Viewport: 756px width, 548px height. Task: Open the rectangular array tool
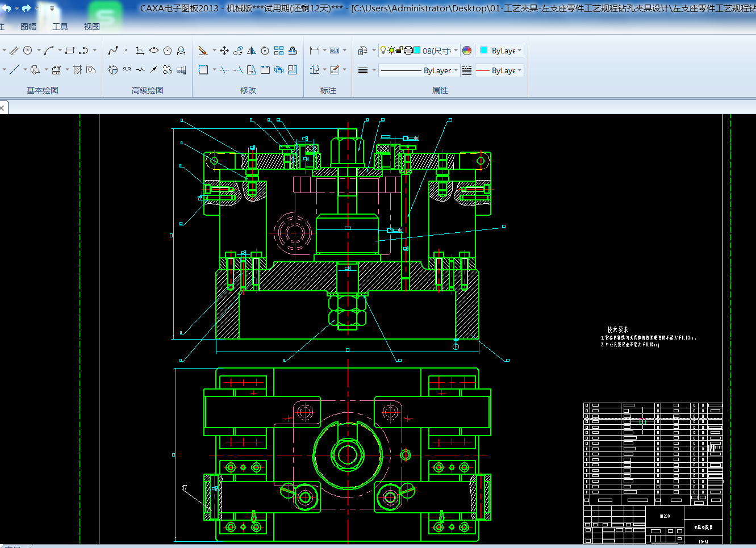tap(279, 51)
